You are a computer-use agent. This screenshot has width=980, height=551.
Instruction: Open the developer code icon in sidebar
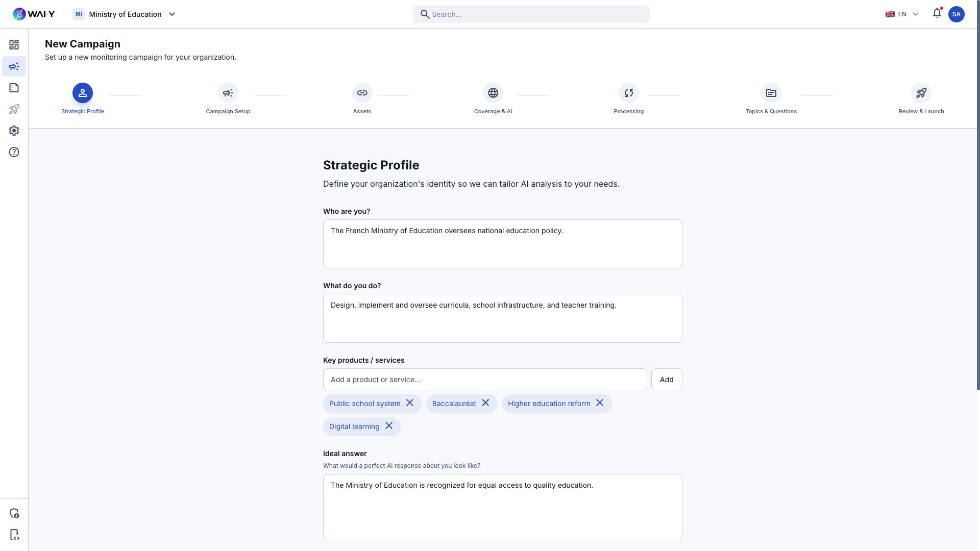click(x=14, y=535)
